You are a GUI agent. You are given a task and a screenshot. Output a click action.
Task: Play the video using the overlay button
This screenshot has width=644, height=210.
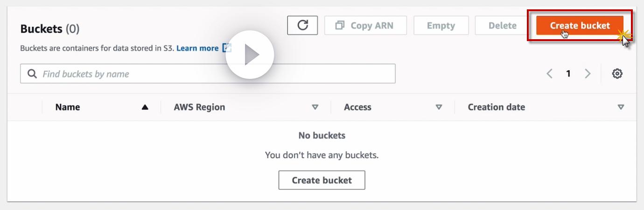[250, 55]
